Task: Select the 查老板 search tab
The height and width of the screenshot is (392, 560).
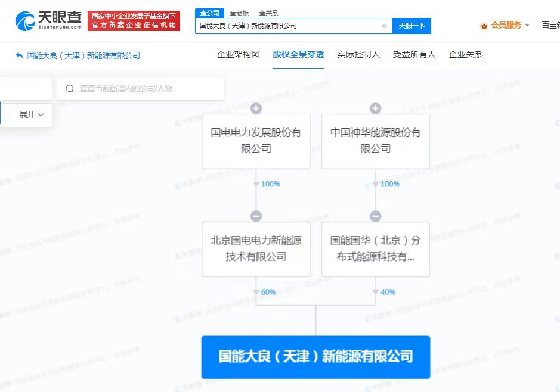Action: click(239, 13)
